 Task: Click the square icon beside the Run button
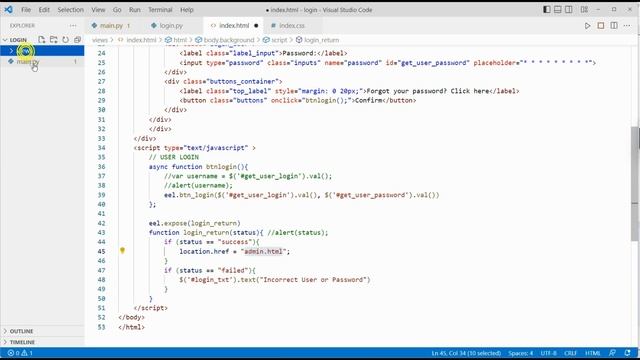tap(601, 25)
